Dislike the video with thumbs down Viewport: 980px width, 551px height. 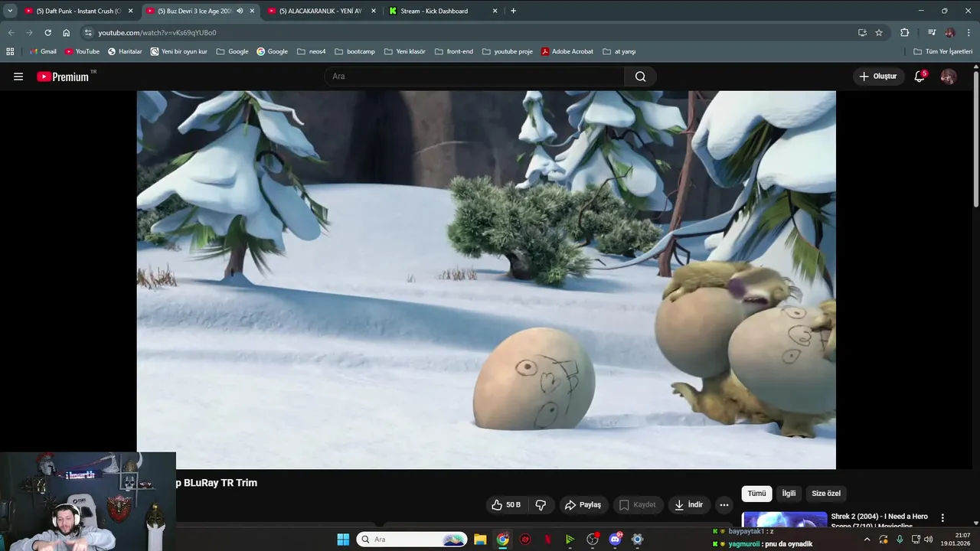pos(541,505)
